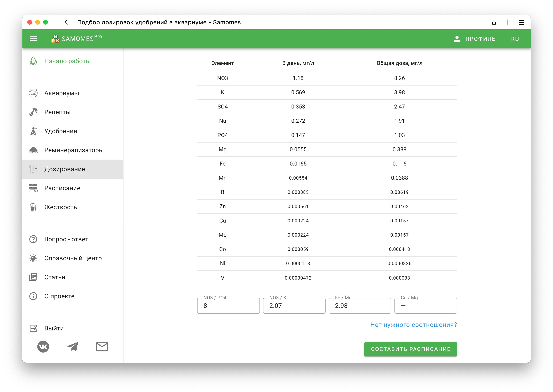Open the Рецепты menu item
The height and width of the screenshot is (392, 553).
coord(57,112)
